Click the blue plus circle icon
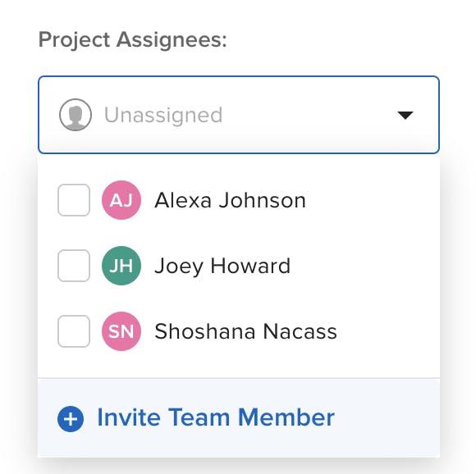The image size is (476, 474). pos(71,419)
